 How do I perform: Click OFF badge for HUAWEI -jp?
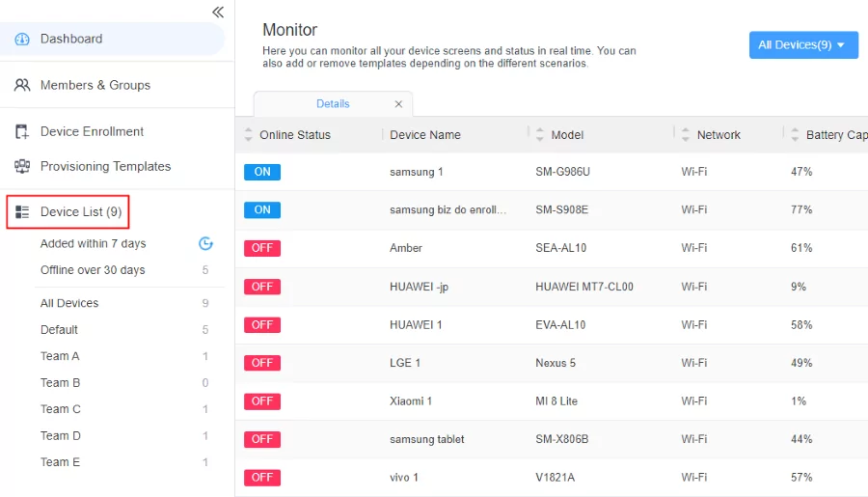tap(262, 287)
